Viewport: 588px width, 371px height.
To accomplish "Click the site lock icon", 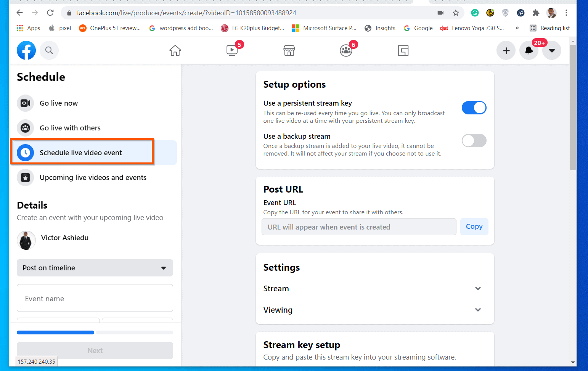I will coord(69,13).
